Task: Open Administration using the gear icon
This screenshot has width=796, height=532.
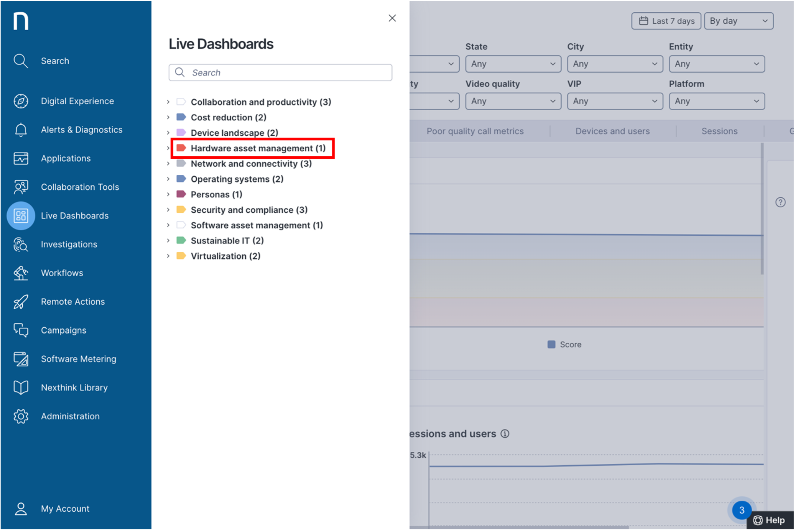Action: 21,416
